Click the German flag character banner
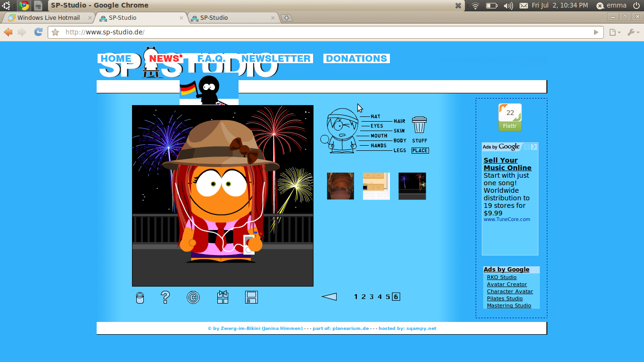The width and height of the screenshot is (644, 362). 209,90
